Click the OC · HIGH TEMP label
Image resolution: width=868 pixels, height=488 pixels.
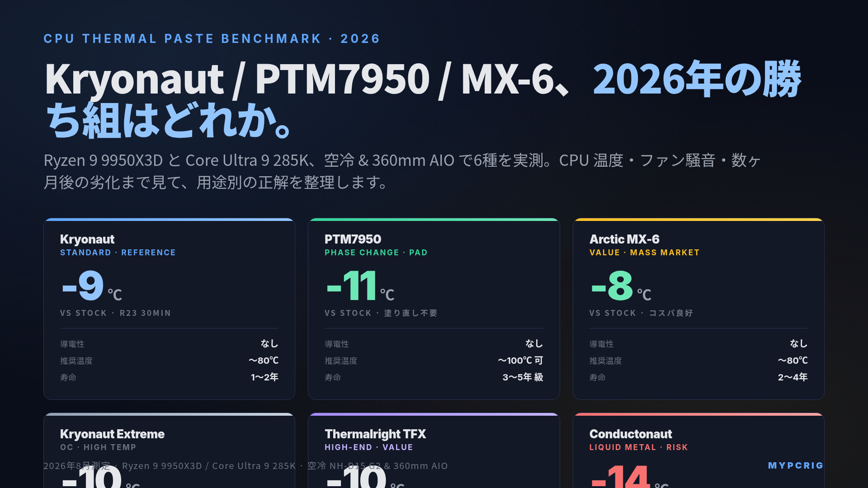pos(98,447)
